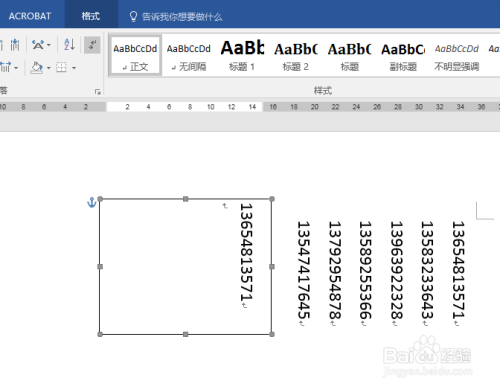The width and height of the screenshot is (500, 389).
Task: Click the Asian Layout (character scaling) icon
Action: pyautogui.click(x=38, y=45)
